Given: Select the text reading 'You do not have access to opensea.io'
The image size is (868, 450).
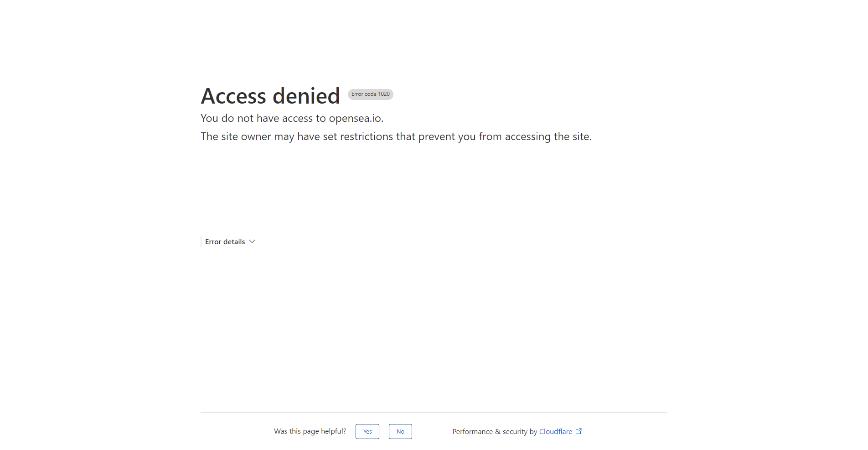Looking at the screenshot, I should [292, 118].
